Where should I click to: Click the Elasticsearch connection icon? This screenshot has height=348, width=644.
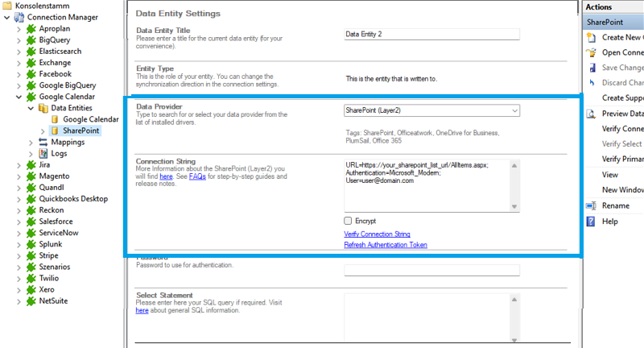point(31,52)
